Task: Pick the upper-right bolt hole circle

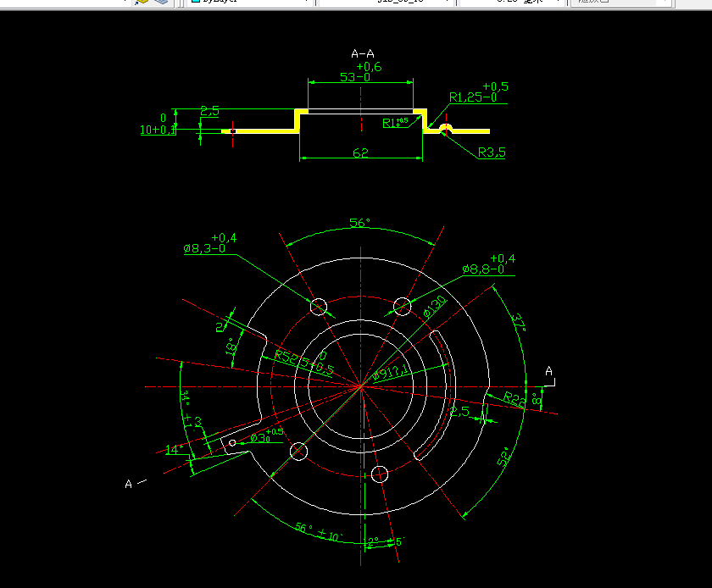Action: (403, 307)
